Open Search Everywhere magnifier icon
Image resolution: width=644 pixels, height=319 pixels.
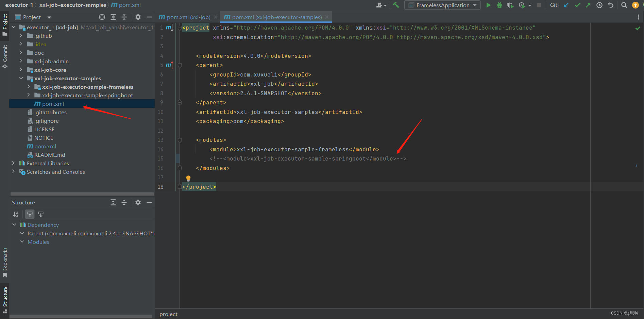(x=624, y=5)
